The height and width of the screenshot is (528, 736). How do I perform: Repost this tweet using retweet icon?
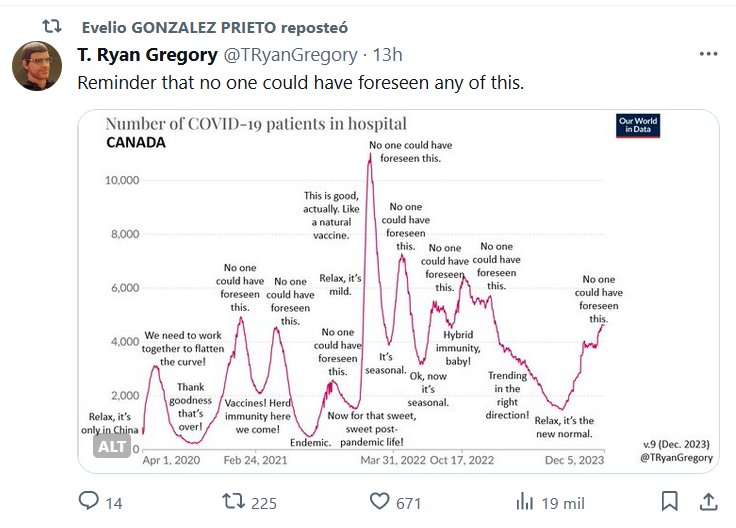[x=233, y=501]
